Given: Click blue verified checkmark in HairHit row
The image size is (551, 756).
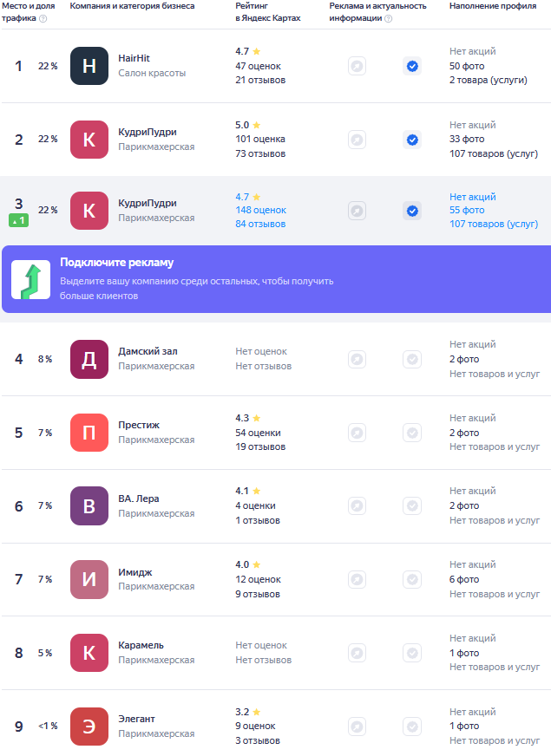Looking at the screenshot, I should (412, 66).
